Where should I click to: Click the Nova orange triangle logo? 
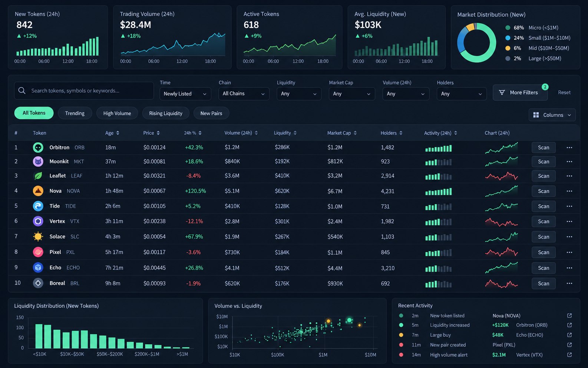point(38,191)
